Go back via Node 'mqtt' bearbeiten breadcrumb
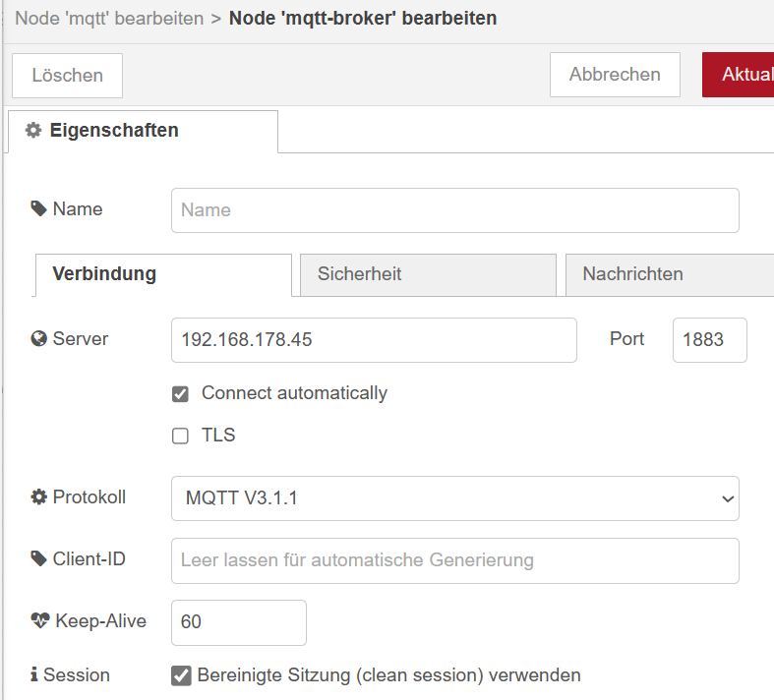This screenshot has height=700, width=774. 109,19
